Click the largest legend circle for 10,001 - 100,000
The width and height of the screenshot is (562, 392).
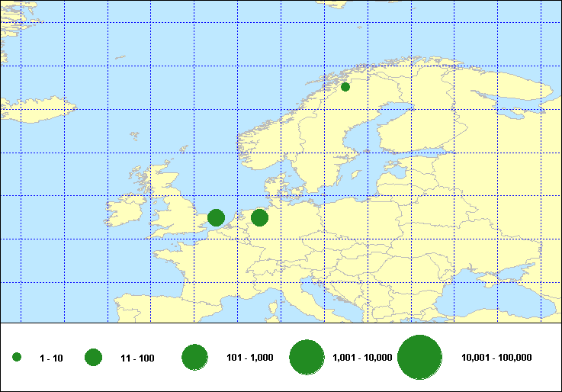(420, 357)
